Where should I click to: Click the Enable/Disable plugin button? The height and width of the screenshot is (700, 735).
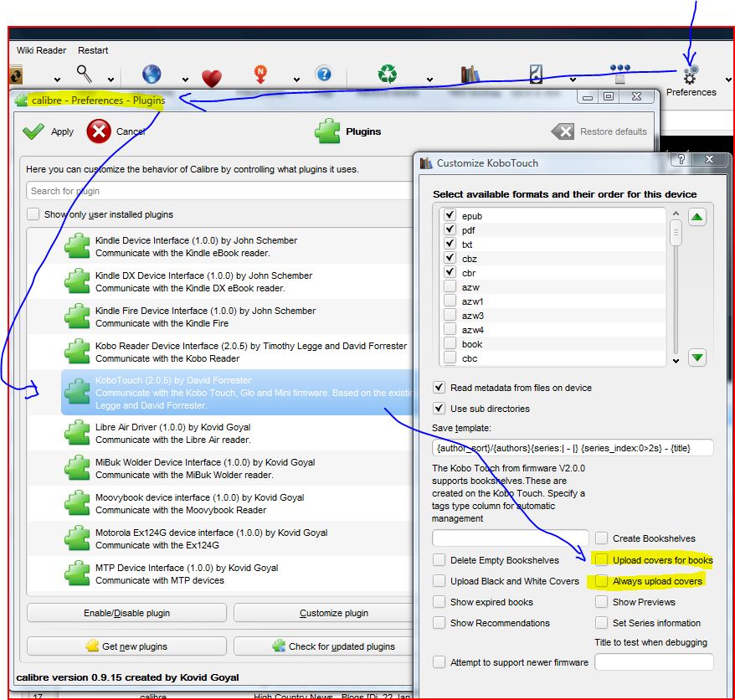(x=126, y=613)
